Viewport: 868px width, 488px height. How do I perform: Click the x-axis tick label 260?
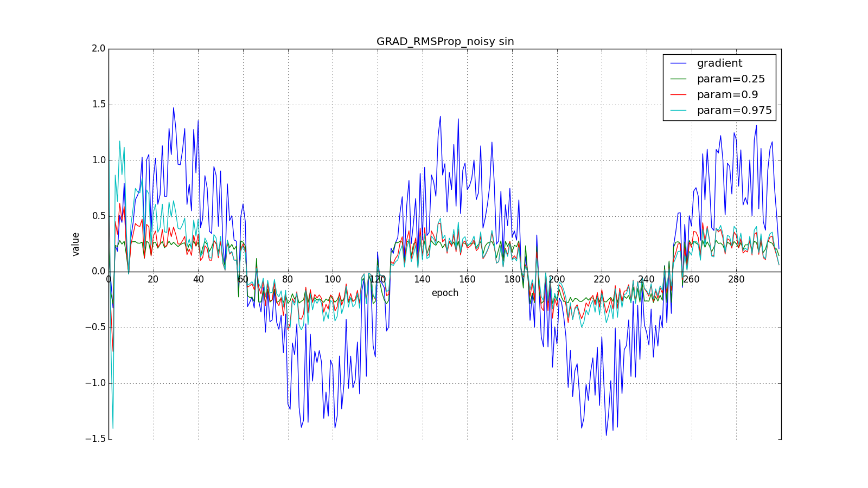click(x=692, y=280)
